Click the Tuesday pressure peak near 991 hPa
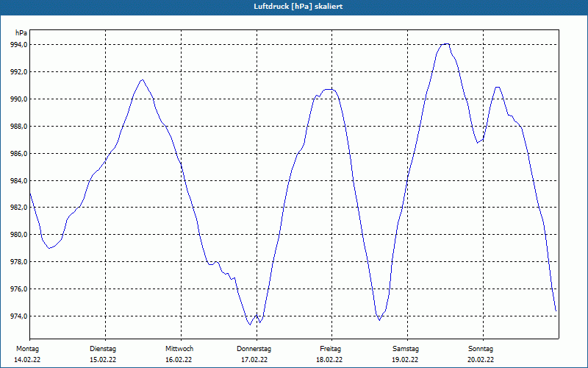 pyautogui.click(x=142, y=80)
